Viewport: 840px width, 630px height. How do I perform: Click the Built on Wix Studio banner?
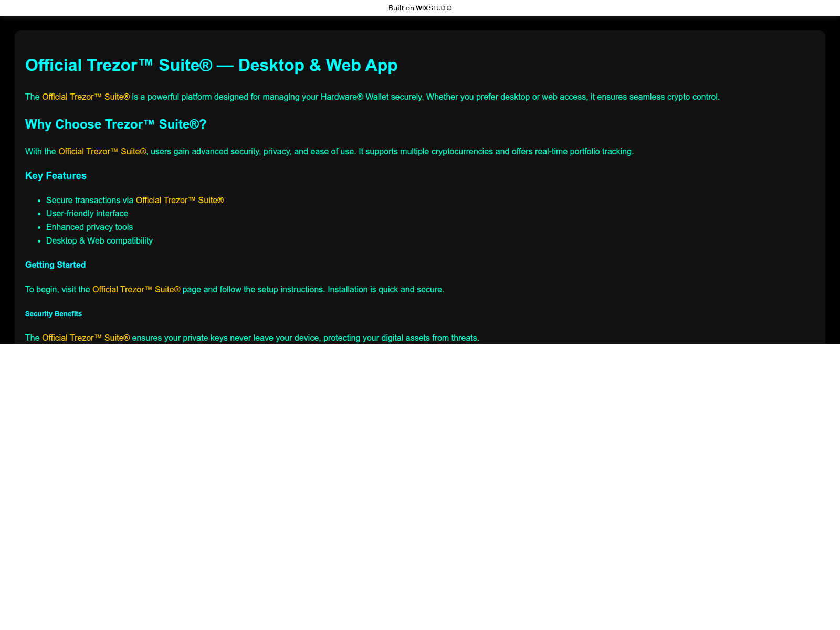click(x=420, y=8)
